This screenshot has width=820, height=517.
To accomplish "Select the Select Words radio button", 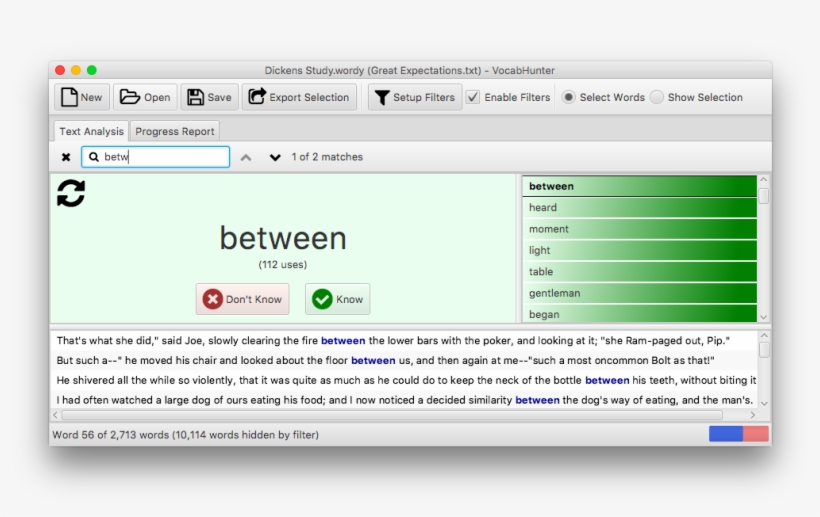I will pos(568,97).
